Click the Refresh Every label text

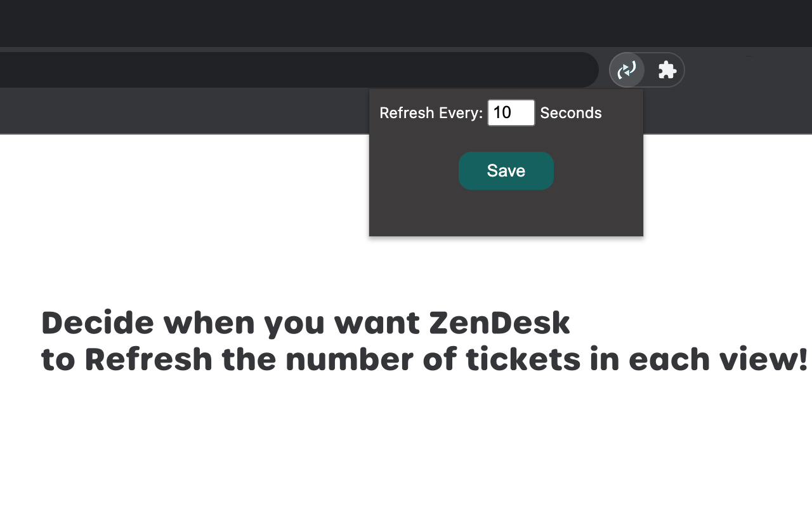tap(431, 112)
